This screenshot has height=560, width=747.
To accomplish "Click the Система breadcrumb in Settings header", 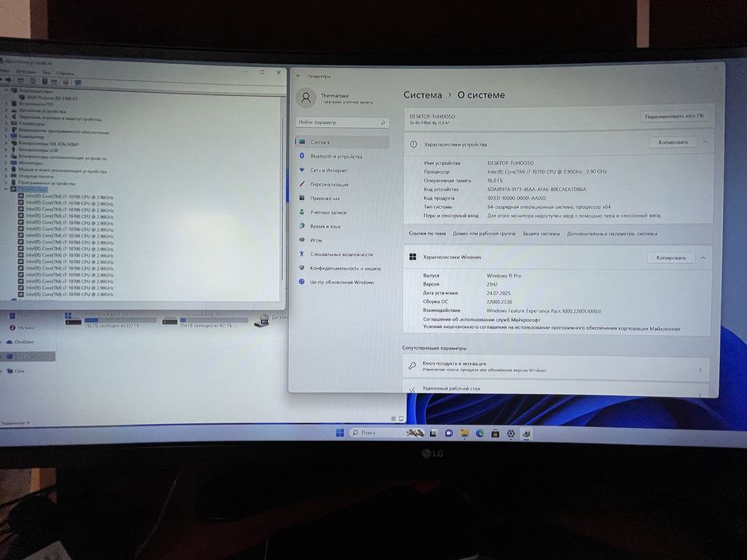I will (x=423, y=94).
